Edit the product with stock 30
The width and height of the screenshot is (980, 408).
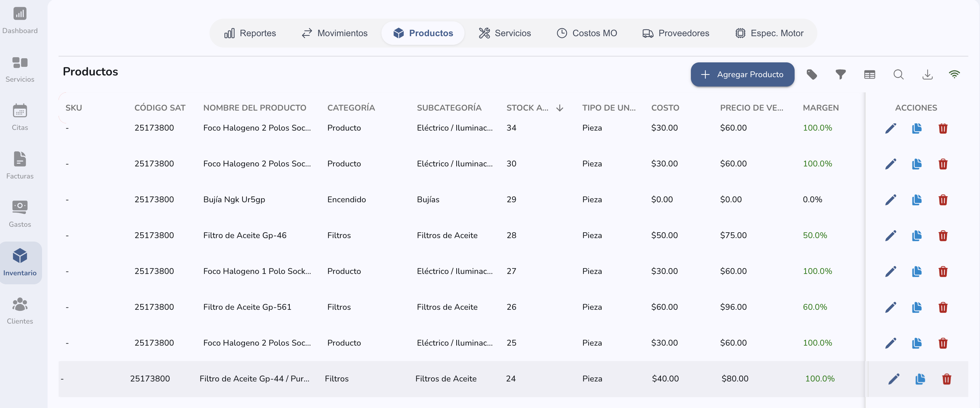point(890,164)
